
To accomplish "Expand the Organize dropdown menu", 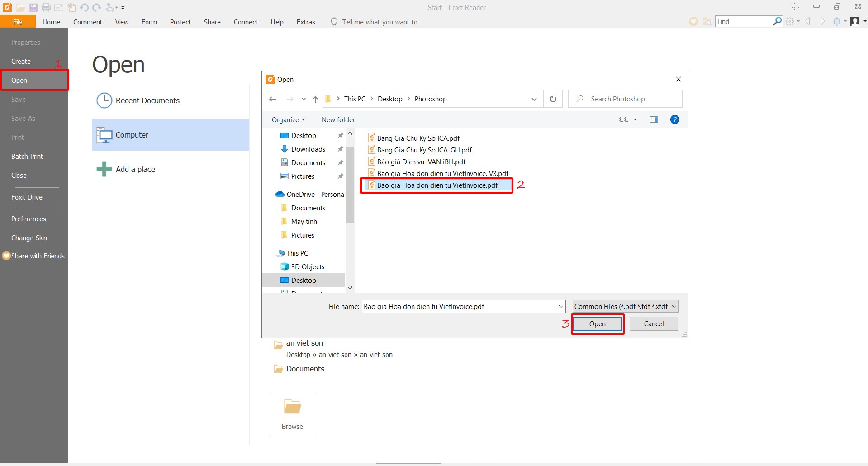I will pos(288,120).
